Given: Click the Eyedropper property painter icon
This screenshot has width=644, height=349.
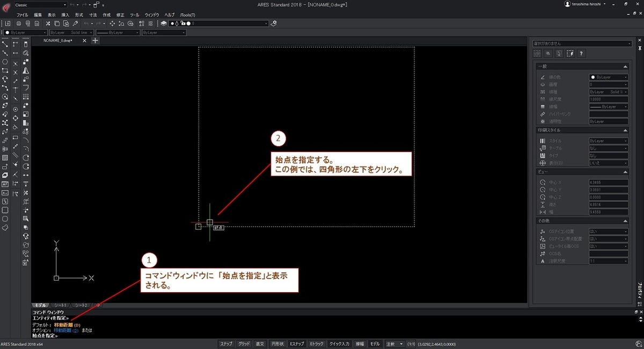Looking at the screenshot, I should coord(75,23).
